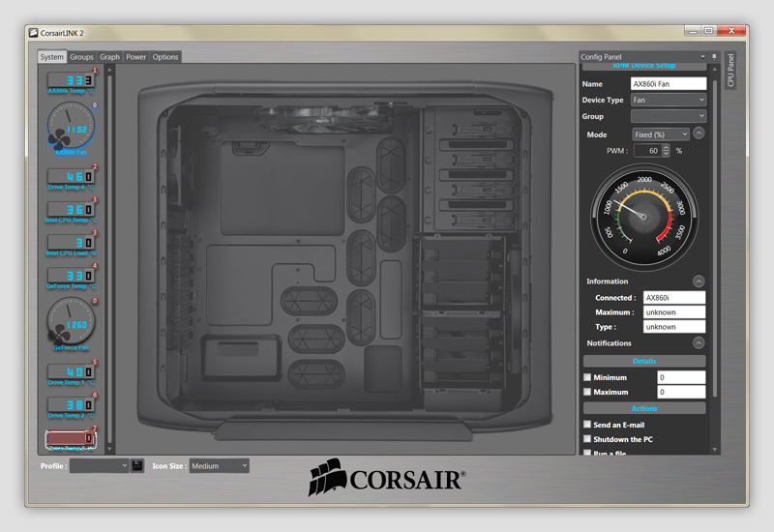Check the Shutdown the PC action
The height and width of the screenshot is (532, 774).
(587, 439)
